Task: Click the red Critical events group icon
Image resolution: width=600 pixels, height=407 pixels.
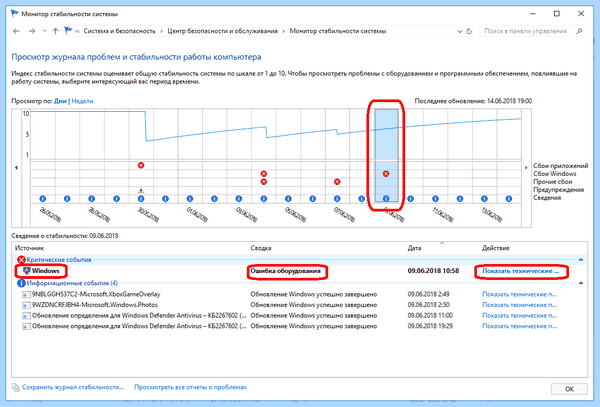Action: [21, 260]
